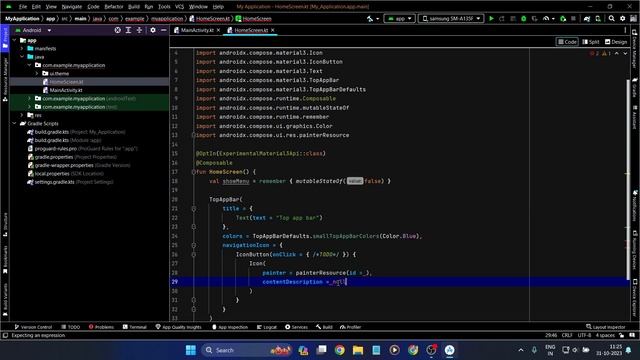Open the VCS menu
Image resolution: width=640 pixels, height=360 pixels.
[x=179, y=7]
